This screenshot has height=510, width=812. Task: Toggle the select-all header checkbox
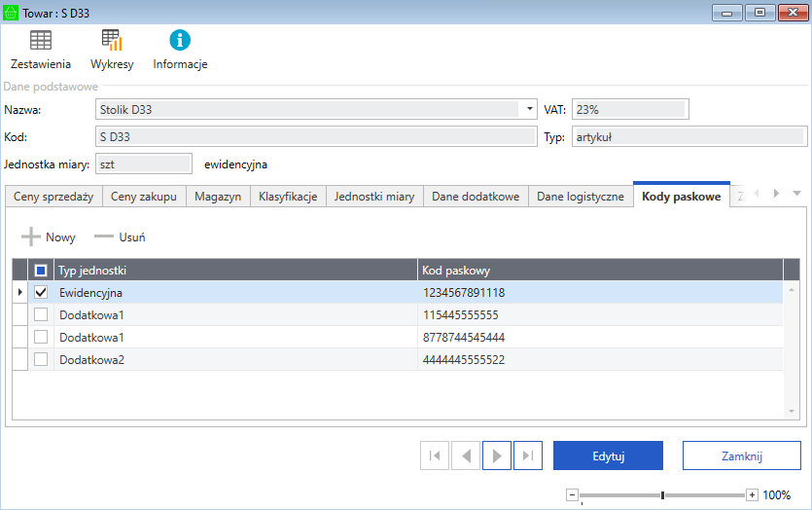tap(41, 270)
